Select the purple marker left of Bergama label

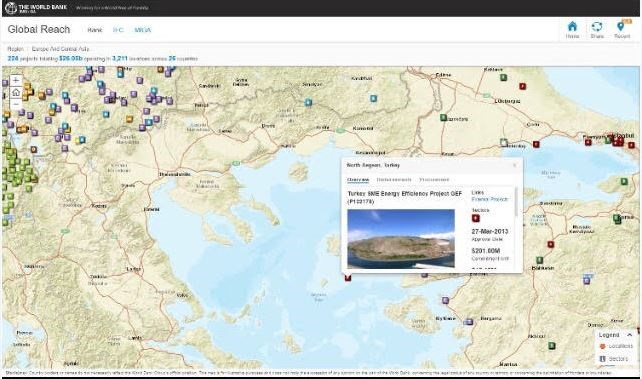(x=468, y=322)
